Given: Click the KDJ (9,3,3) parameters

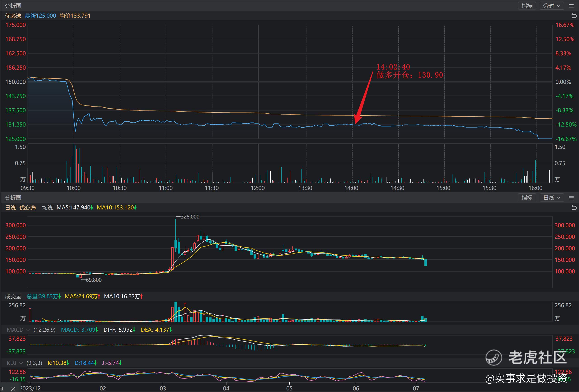Looking at the screenshot, I should click(34, 363).
